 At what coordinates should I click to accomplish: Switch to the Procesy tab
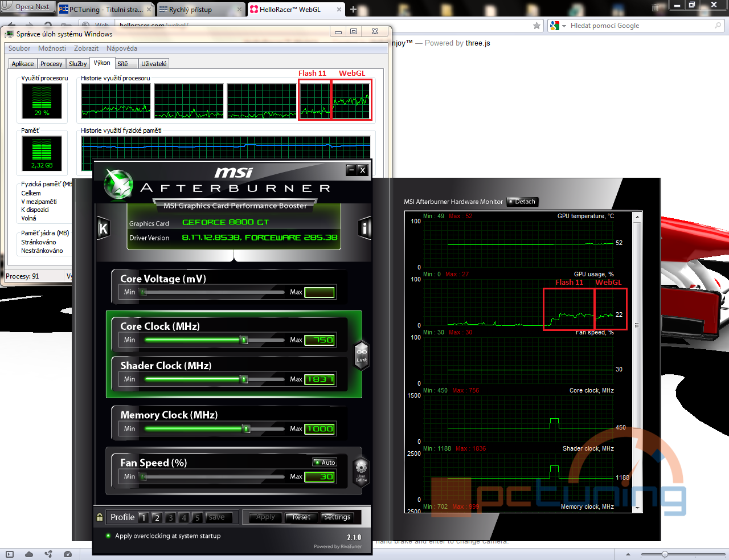51,64
